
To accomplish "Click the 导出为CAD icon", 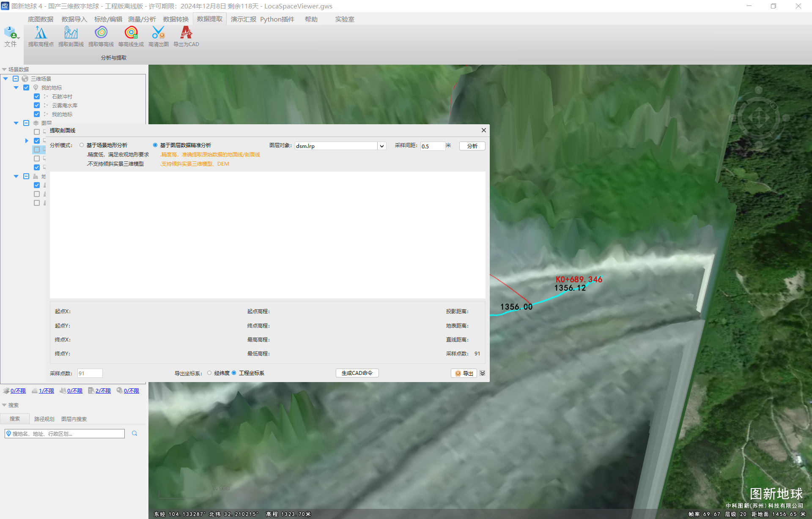I will [186, 33].
